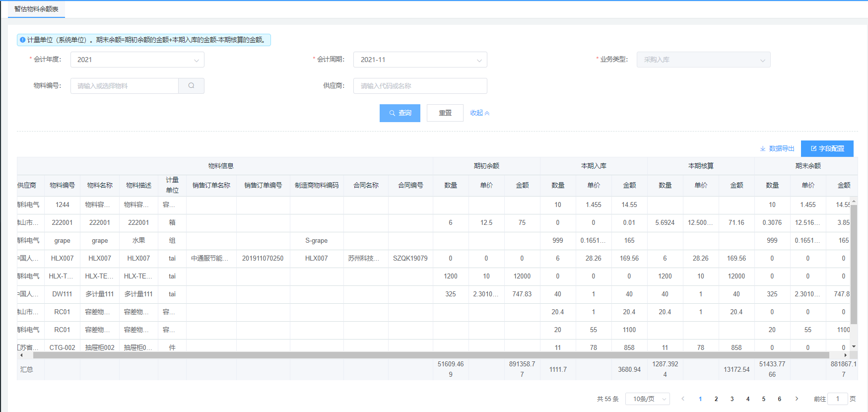The image size is (868, 412).
Task: Click the previous page arrow in pagination
Action: pos(683,399)
